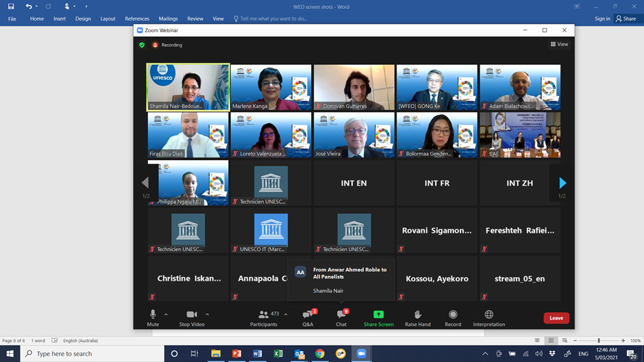This screenshot has width=644, height=362.
Task: Mute the microphone in Zoom
Action: [x=153, y=318]
